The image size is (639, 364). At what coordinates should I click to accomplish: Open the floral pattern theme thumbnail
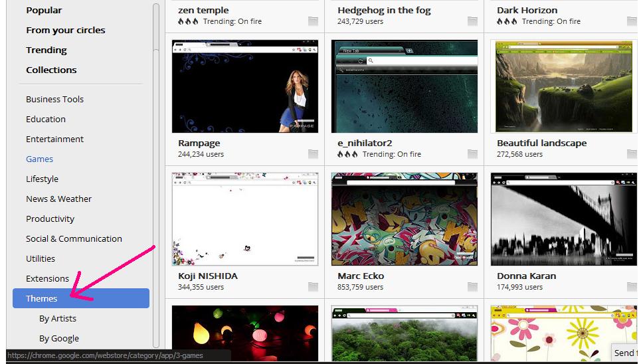tap(563, 333)
